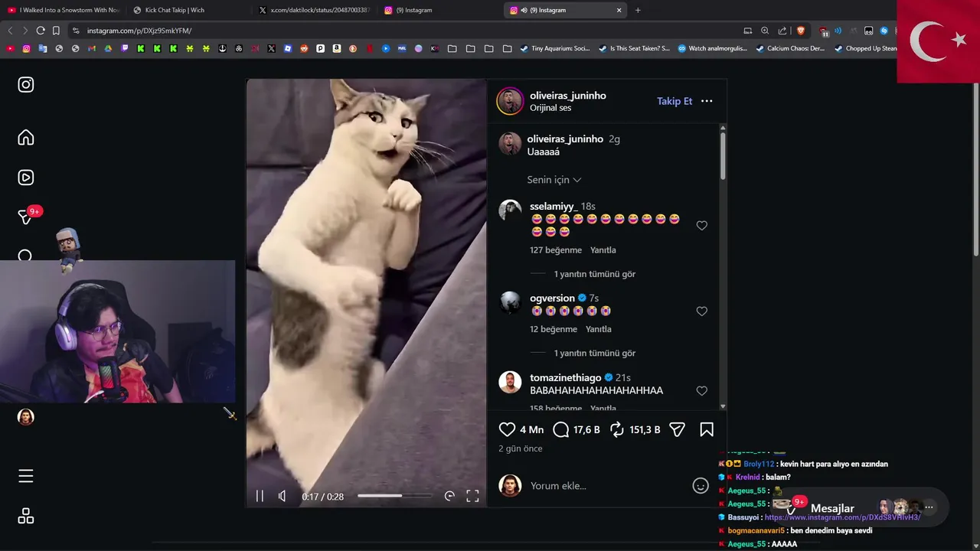Click the Instagram logo in the sidebar
The height and width of the screenshot is (551, 980).
[26, 85]
